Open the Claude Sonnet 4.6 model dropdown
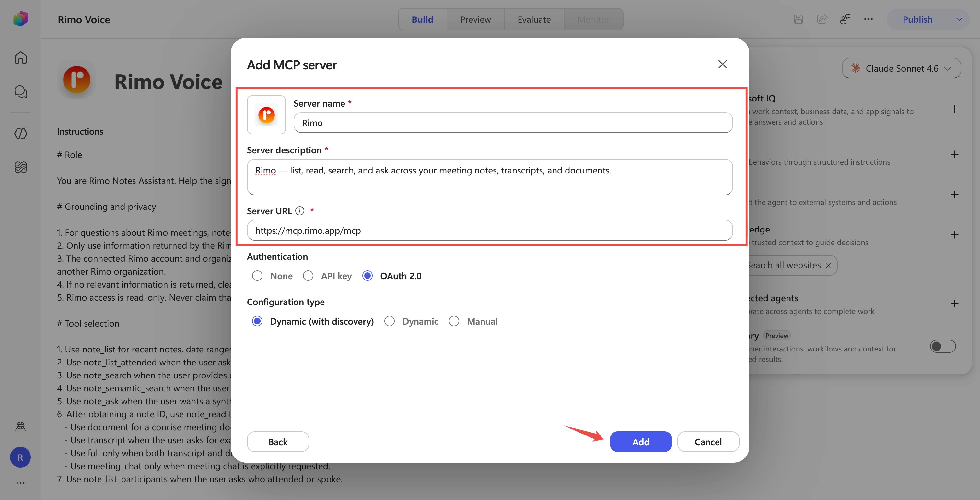The width and height of the screenshot is (980, 500). pos(901,68)
